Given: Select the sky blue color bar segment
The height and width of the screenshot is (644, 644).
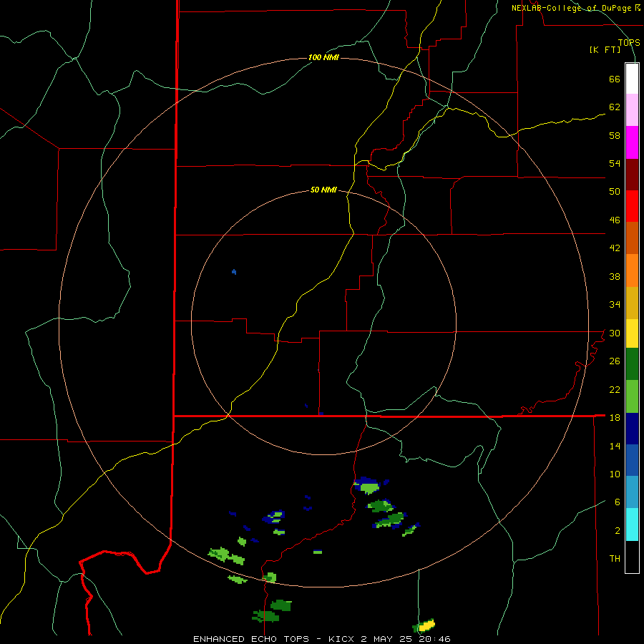Looking at the screenshot, I should [x=632, y=492].
